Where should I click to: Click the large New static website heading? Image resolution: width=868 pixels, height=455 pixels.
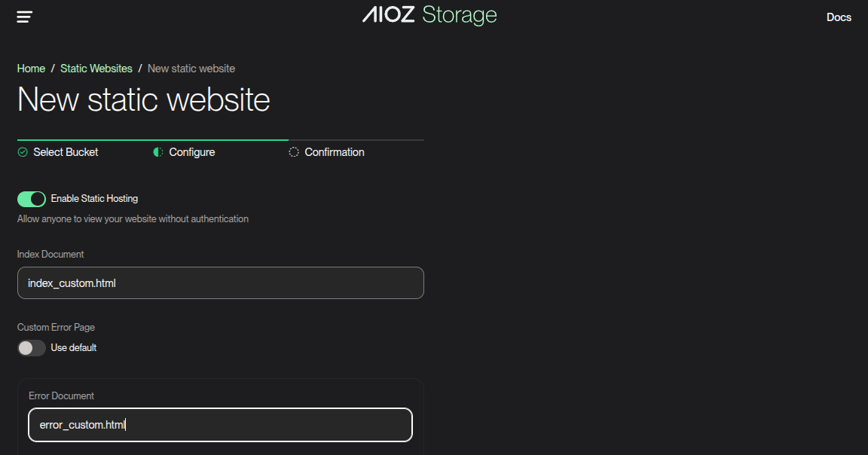[144, 100]
